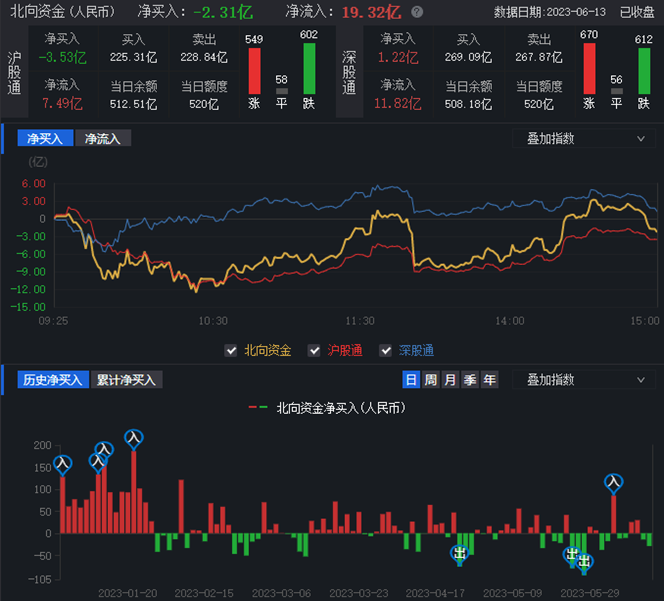Click the help question mark beside 净流入
This screenshot has height=601, width=664.
tap(416, 12)
